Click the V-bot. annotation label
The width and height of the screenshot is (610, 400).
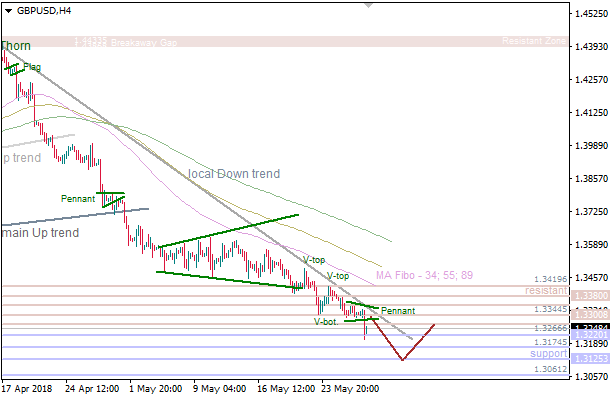tap(326, 322)
